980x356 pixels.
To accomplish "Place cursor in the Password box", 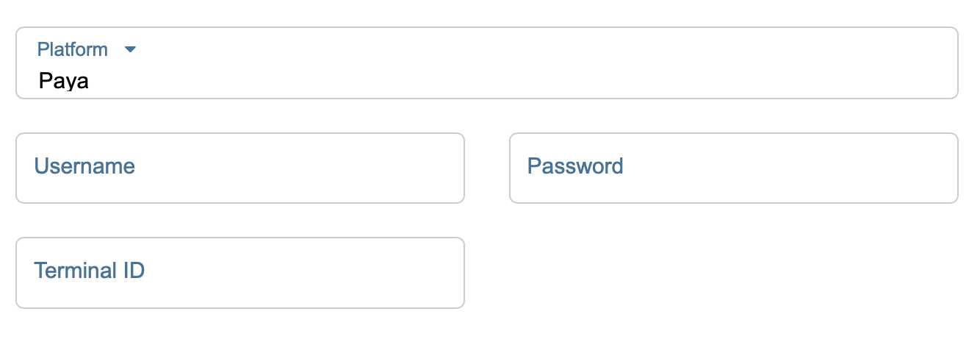I will point(771,168).
